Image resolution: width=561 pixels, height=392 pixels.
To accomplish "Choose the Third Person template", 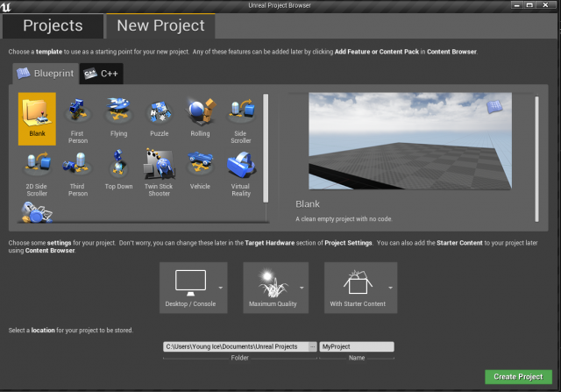I will point(78,167).
